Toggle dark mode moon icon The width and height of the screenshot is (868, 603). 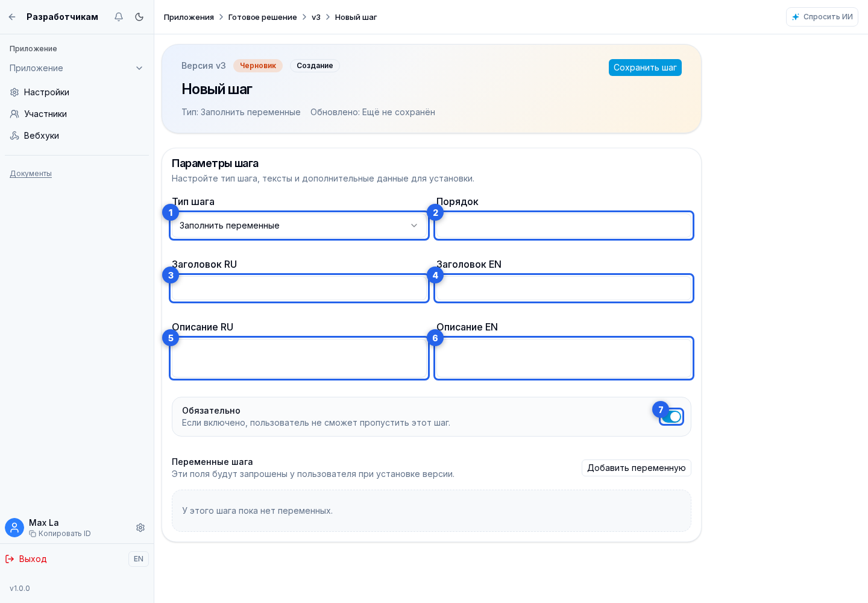(x=139, y=17)
